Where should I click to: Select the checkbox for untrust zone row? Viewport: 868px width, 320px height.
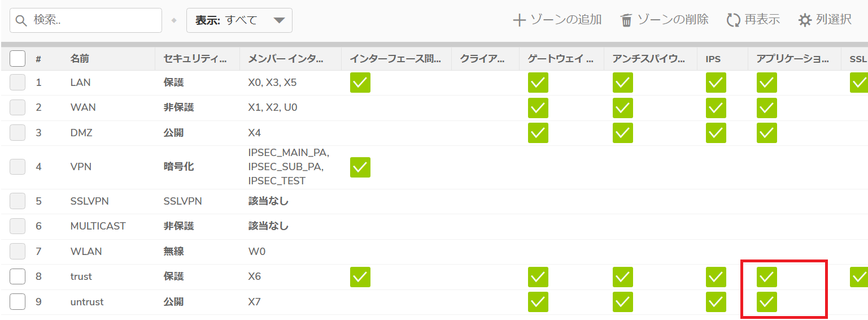coord(18,302)
